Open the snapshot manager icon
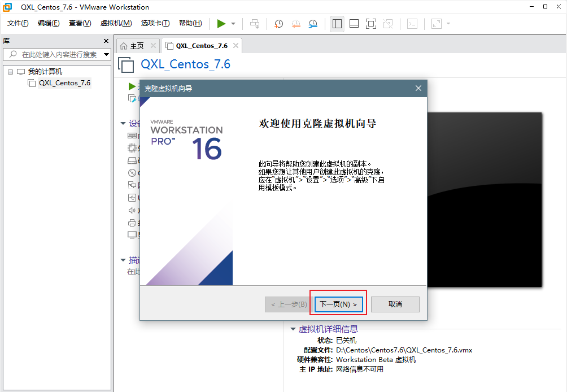Viewport: 567px width, 392px height. pos(313,24)
